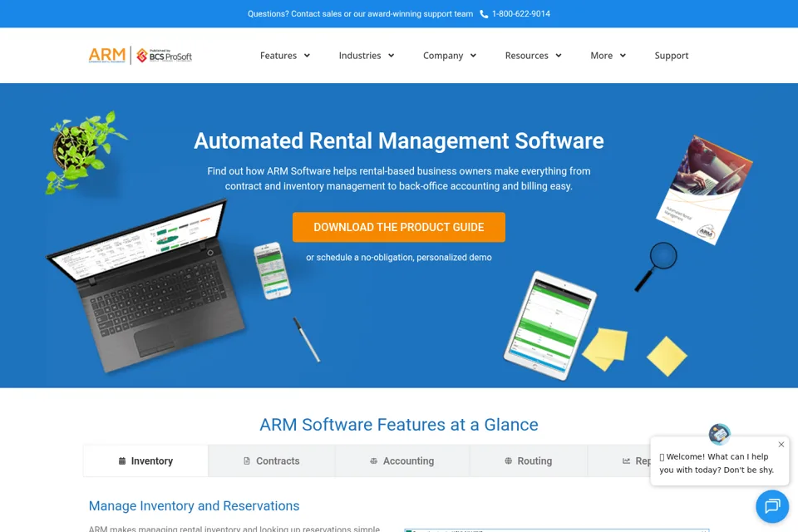The height and width of the screenshot is (532, 798).
Task: Switch to the Accounting tab
Action: [x=402, y=461]
